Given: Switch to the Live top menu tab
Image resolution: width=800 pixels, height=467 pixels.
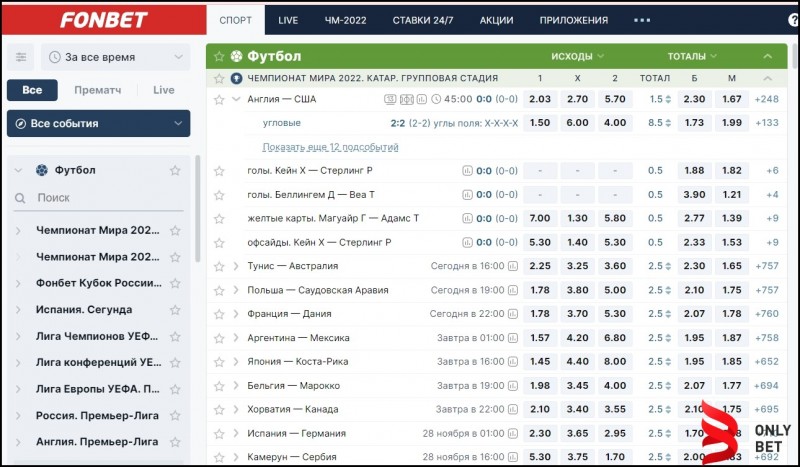Looking at the screenshot, I should pos(288,20).
